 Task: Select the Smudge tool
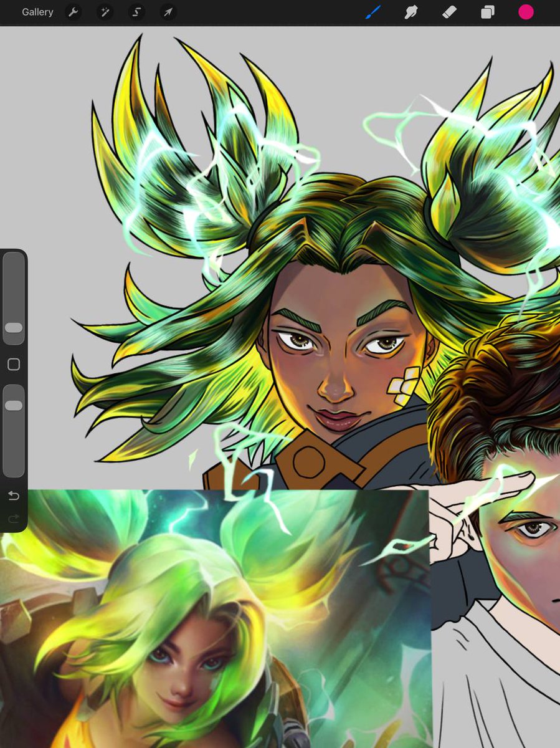pyautogui.click(x=411, y=12)
